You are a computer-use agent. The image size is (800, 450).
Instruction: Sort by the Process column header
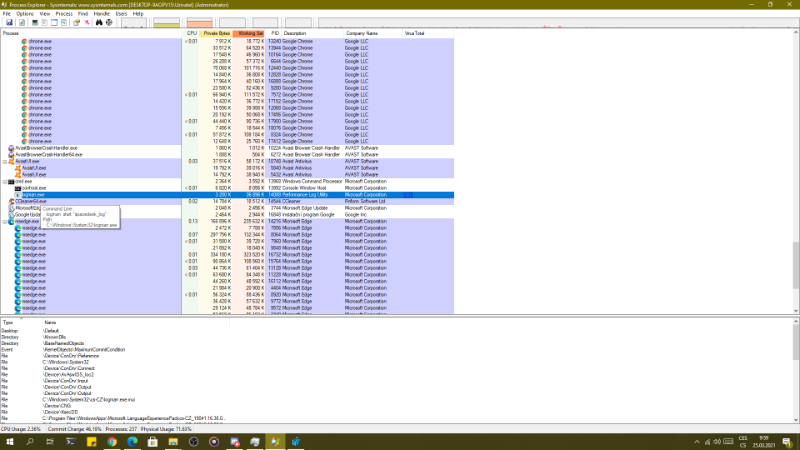point(91,33)
